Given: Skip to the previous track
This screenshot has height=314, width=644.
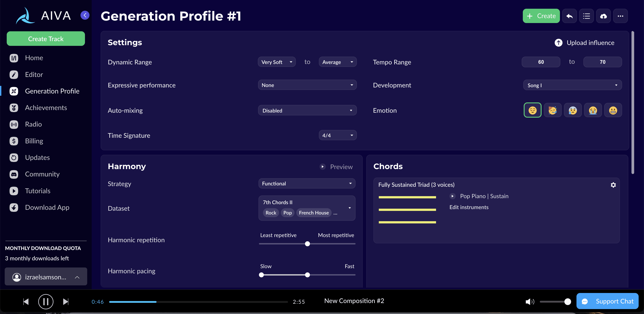Looking at the screenshot, I should coord(26,302).
